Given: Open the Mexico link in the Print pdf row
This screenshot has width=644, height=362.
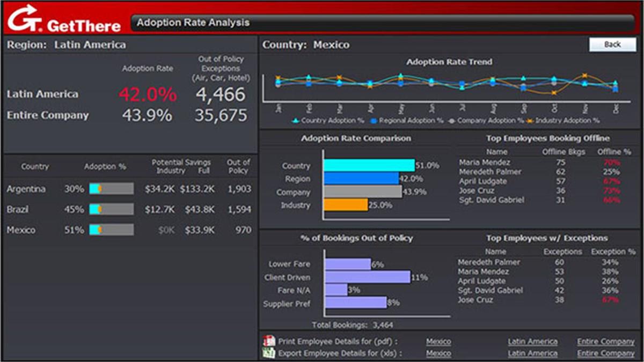Looking at the screenshot, I should pos(438,342).
